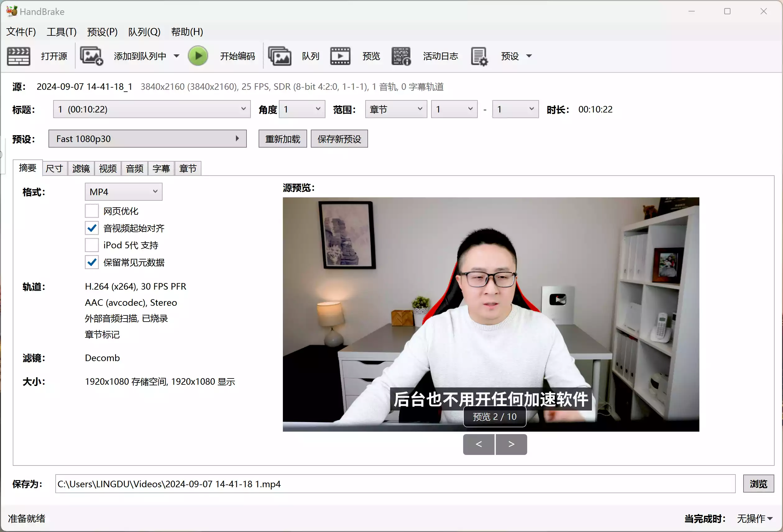Click the 保存新预设 button
Screen dimensions: 783x532
(x=339, y=139)
